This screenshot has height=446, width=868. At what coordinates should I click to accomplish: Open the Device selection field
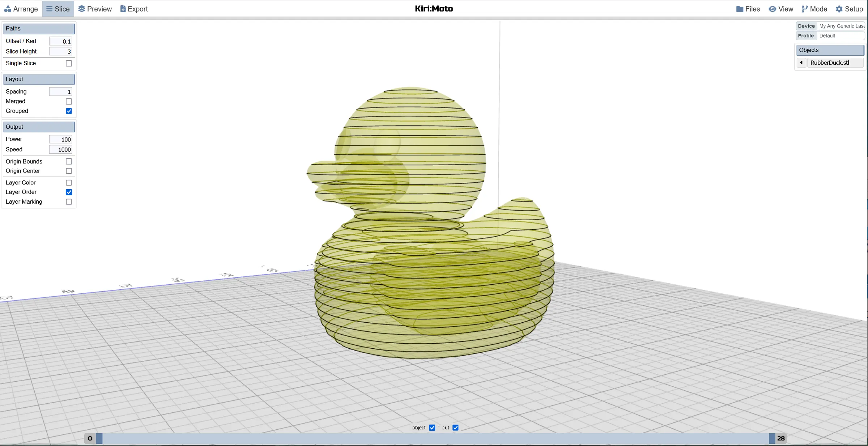tap(842, 26)
